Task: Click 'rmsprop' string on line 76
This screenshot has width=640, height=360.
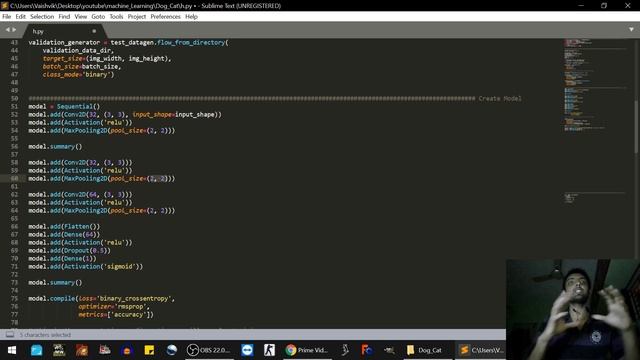Action: coord(131,307)
